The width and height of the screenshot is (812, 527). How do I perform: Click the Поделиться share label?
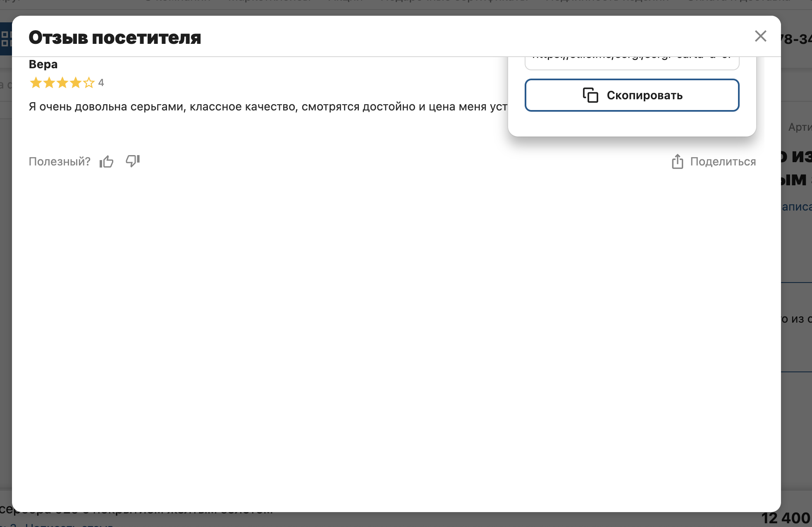pyautogui.click(x=723, y=161)
